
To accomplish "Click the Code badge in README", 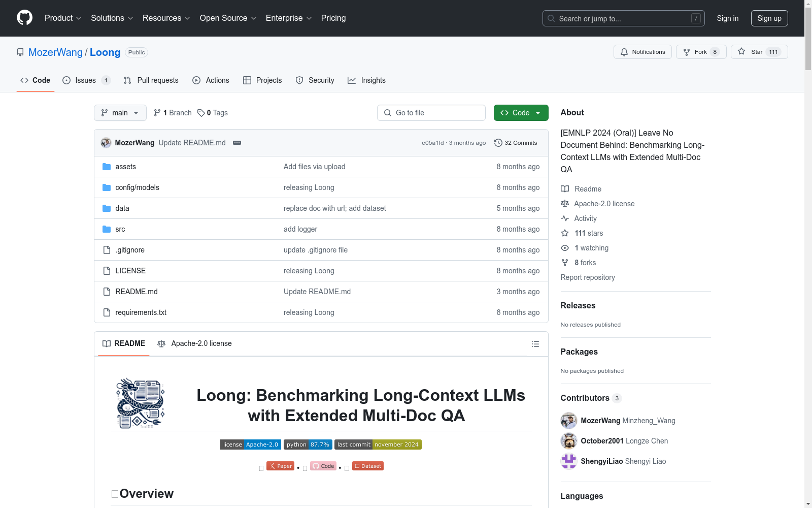I will point(323,466).
